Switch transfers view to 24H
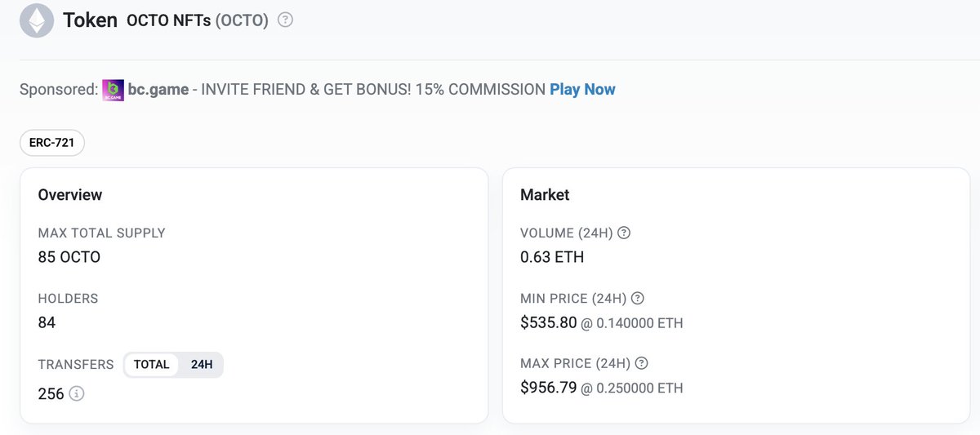Viewport: 980px width, 435px height. pos(202,365)
